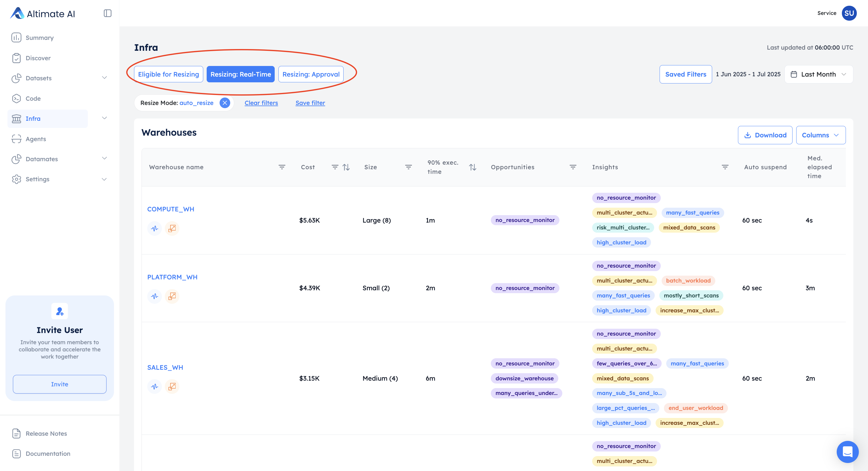The height and width of the screenshot is (471, 868).
Task: Click the downsize_warehouse opportunity tag
Action: point(524,378)
